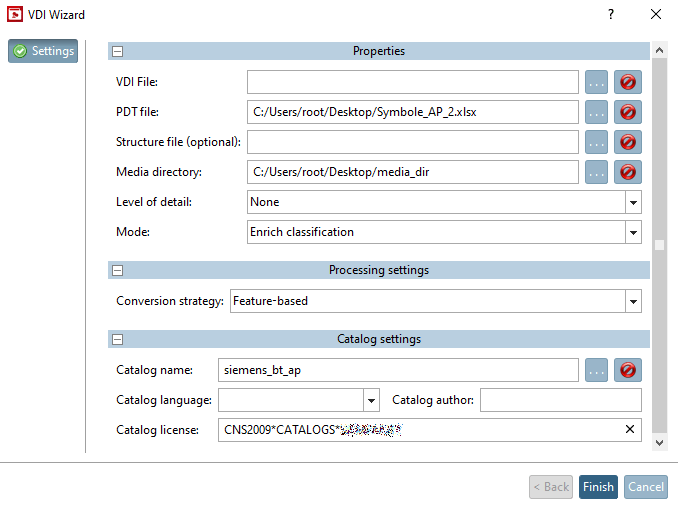Collapse the Processing settings section
The image size is (678, 508).
pos(117,270)
